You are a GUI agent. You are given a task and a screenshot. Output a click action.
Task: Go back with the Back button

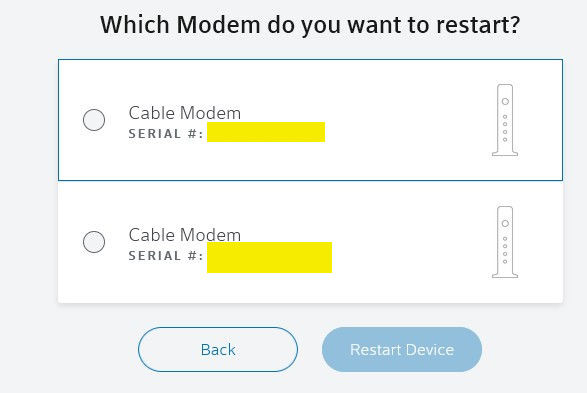[218, 350]
